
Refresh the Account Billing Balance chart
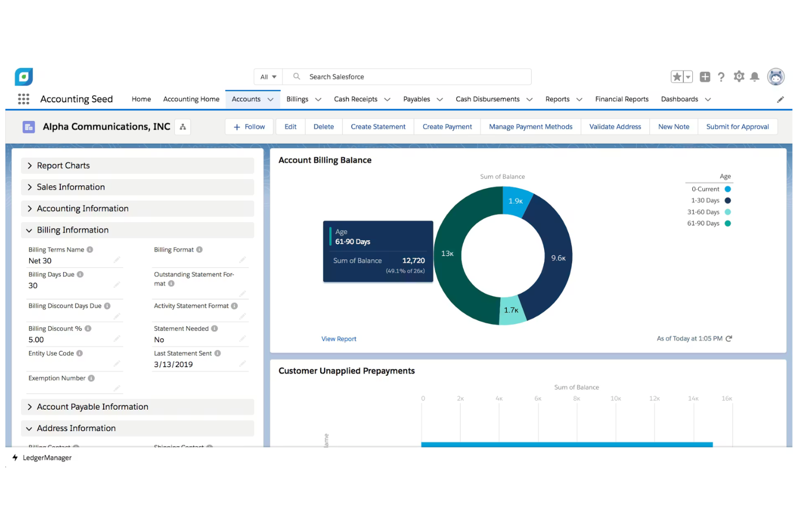pyautogui.click(x=730, y=338)
